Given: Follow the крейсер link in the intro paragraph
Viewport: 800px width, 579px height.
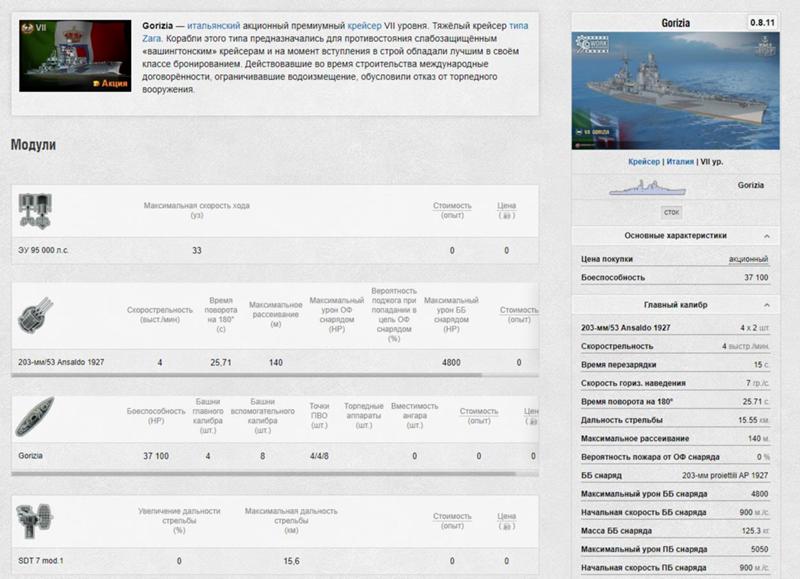Looking at the screenshot, I should (364, 26).
